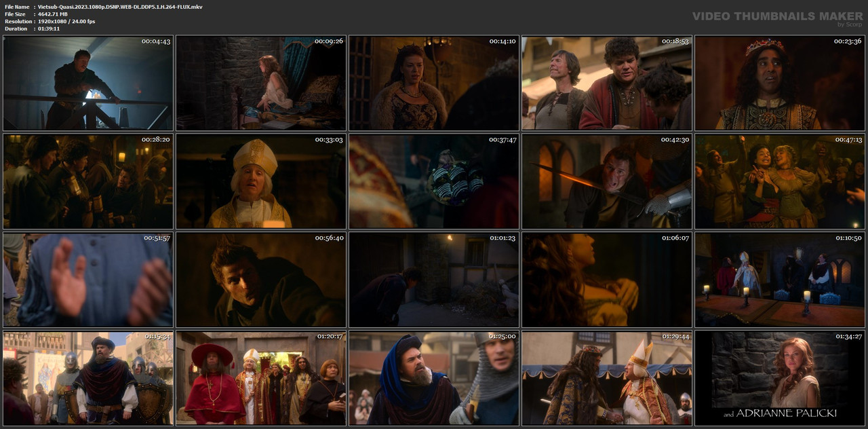Select the thumbnail timestamped 01:20:17

click(x=261, y=378)
